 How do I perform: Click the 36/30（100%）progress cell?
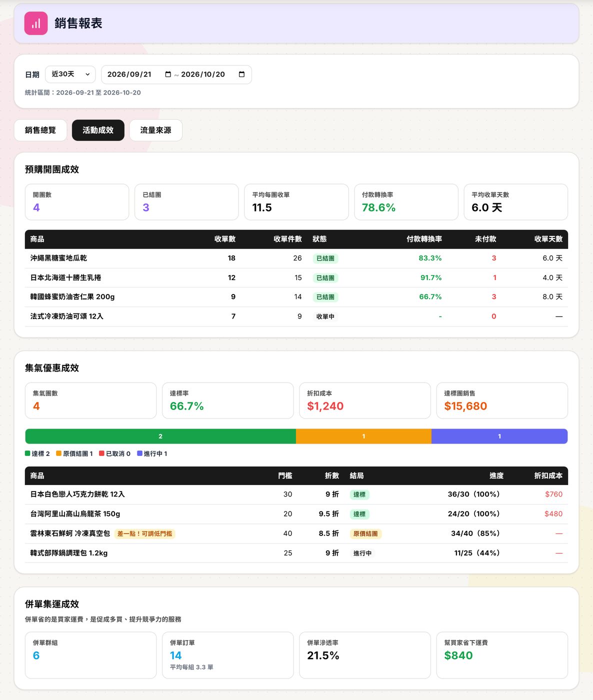[475, 494]
